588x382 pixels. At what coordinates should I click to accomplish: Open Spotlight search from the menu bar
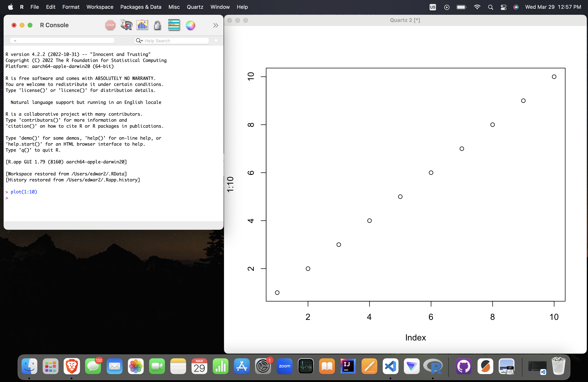pos(490,7)
